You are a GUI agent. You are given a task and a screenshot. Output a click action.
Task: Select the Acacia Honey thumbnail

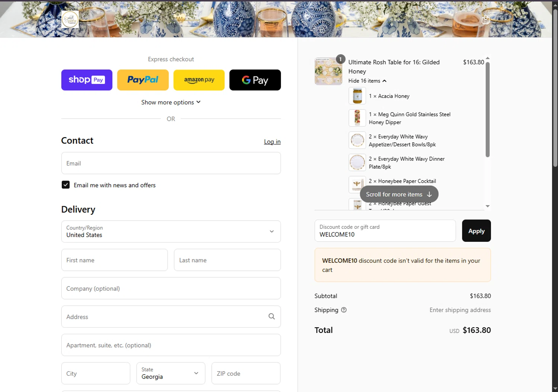tap(357, 96)
